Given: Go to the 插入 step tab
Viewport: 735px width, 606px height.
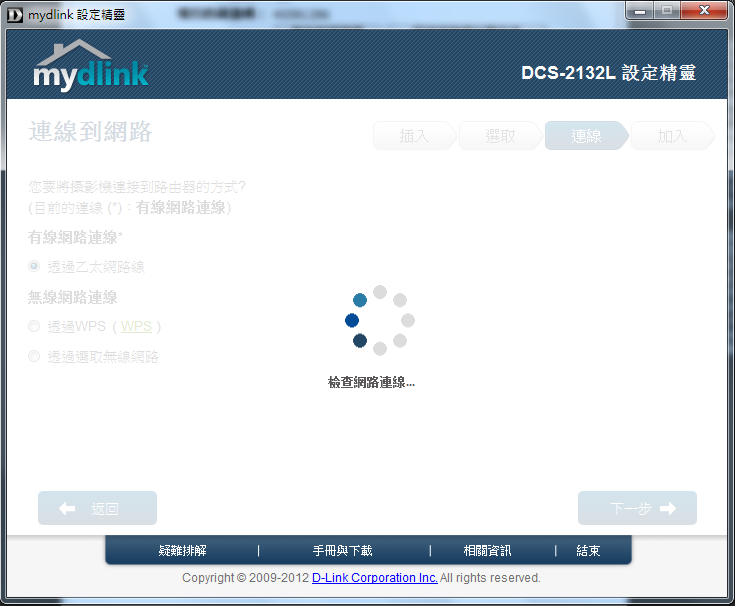Looking at the screenshot, I should [414, 136].
